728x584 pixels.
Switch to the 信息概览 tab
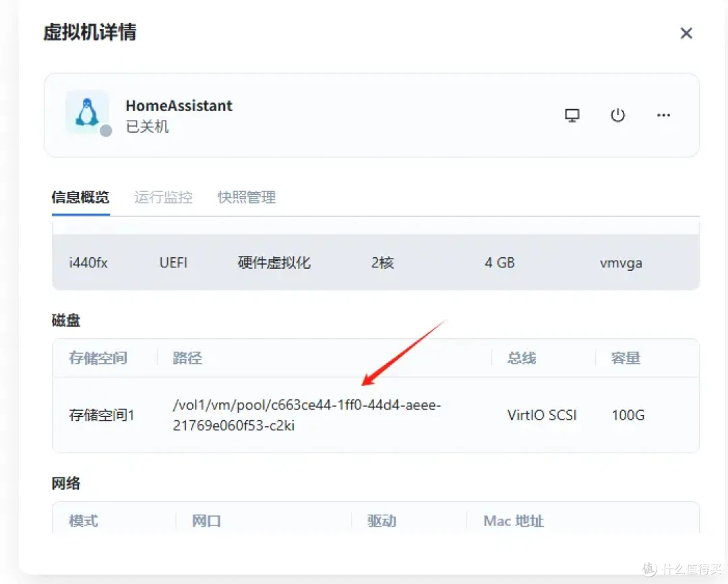80,197
